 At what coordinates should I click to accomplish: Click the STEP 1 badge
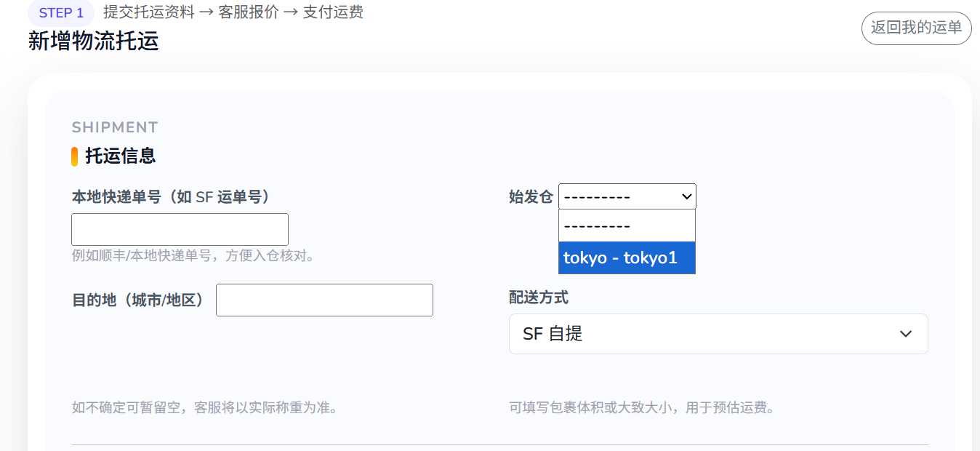point(60,12)
